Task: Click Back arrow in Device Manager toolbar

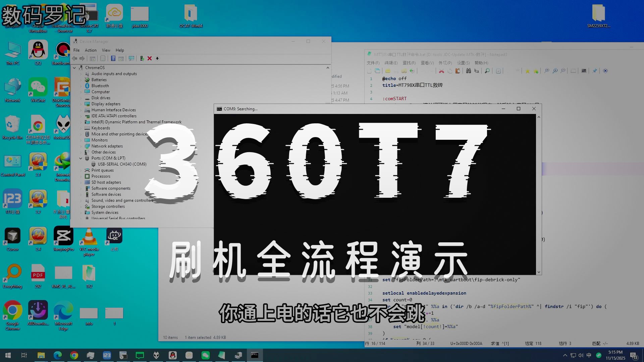Action: [74, 58]
